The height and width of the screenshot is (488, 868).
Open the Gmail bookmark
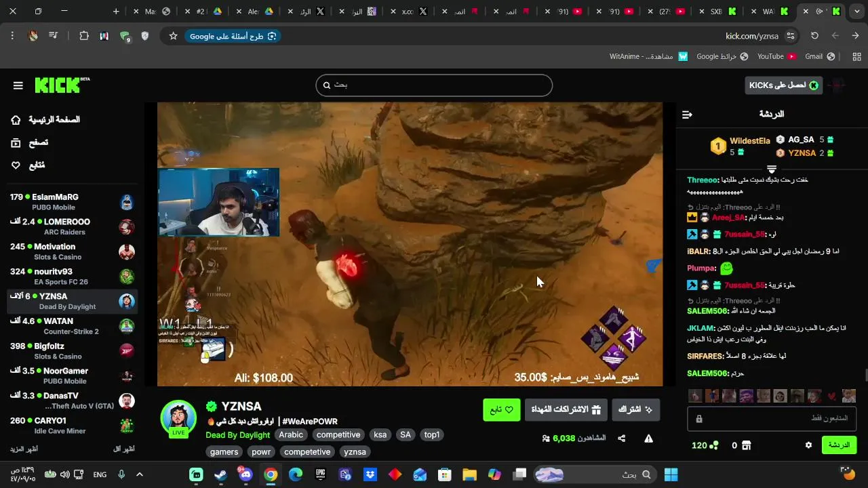point(820,57)
